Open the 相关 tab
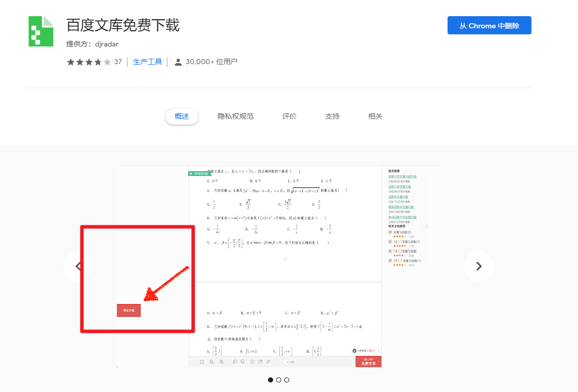The width and height of the screenshot is (578, 392). click(375, 116)
